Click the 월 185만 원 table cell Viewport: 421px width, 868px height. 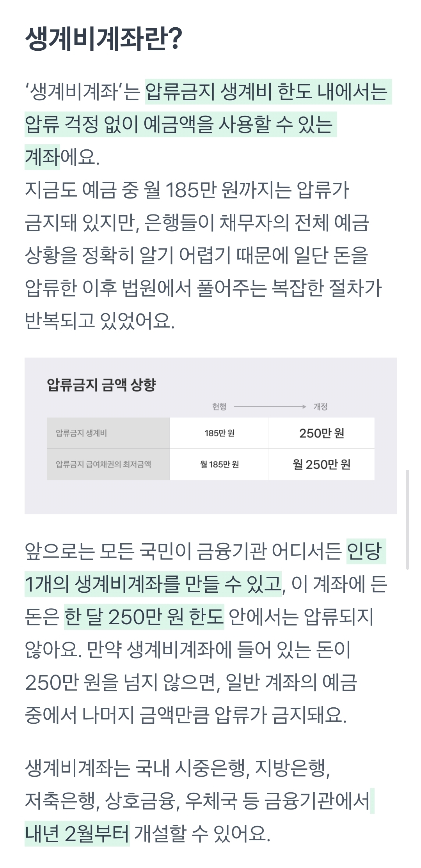219,464
